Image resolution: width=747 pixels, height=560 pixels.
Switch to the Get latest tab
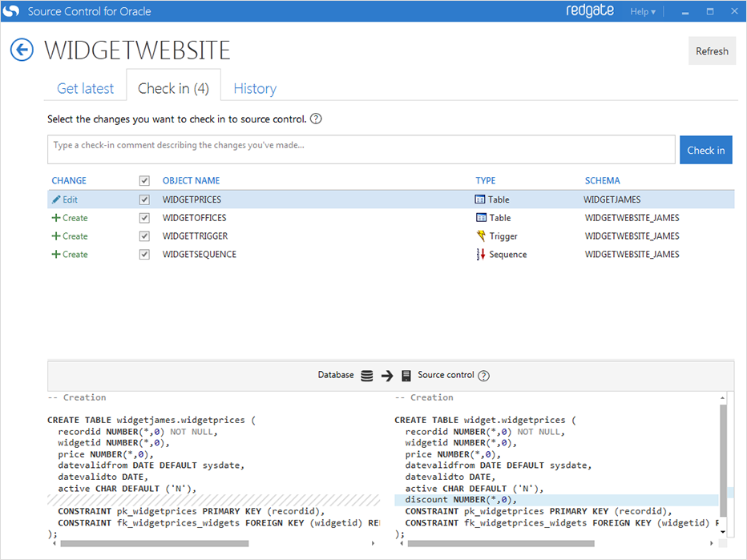tap(85, 88)
